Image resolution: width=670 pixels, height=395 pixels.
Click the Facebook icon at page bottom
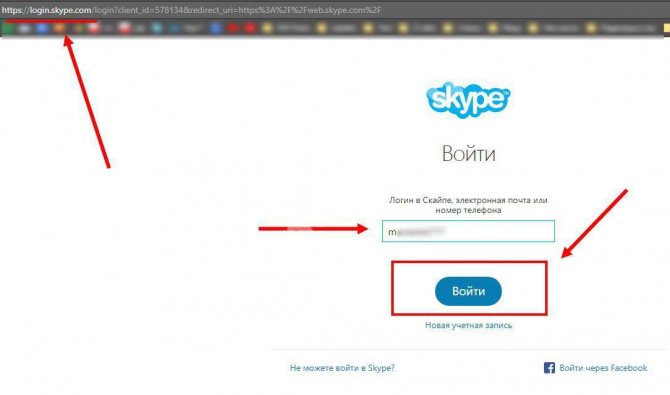(549, 368)
